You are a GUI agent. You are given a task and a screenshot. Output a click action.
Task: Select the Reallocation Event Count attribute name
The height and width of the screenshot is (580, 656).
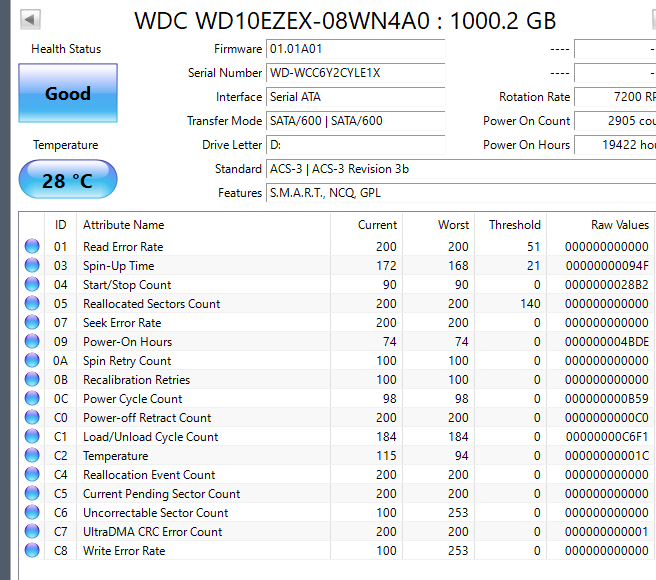(x=149, y=475)
